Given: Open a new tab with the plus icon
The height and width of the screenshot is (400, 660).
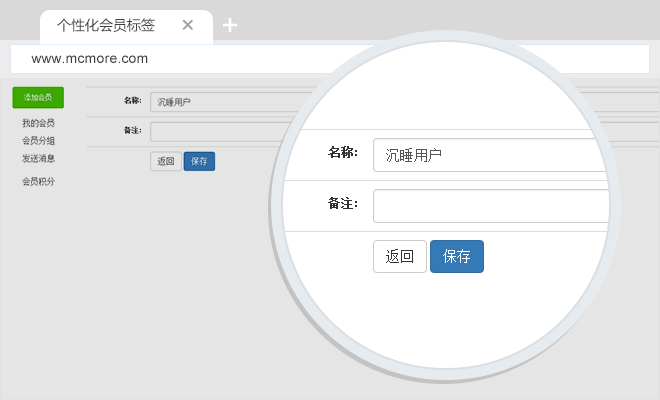Looking at the screenshot, I should 230,25.
